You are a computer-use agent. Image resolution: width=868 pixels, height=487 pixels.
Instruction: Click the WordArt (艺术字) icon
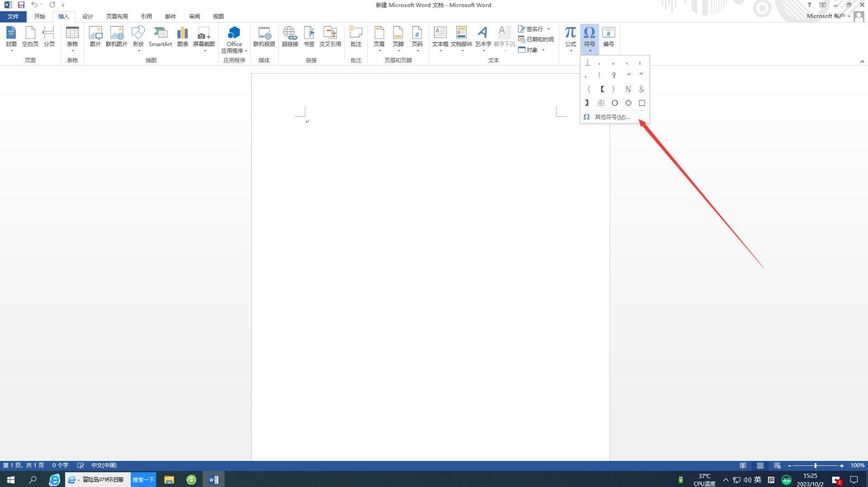483,36
